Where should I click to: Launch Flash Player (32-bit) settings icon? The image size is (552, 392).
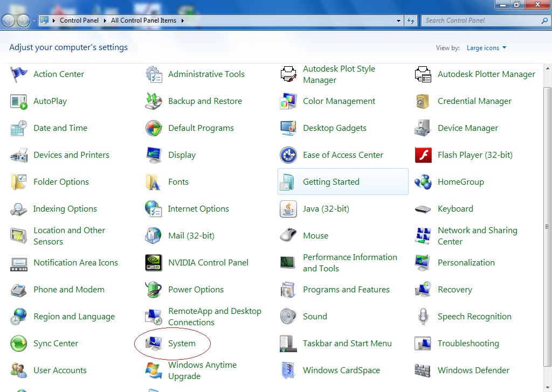(423, 155)
